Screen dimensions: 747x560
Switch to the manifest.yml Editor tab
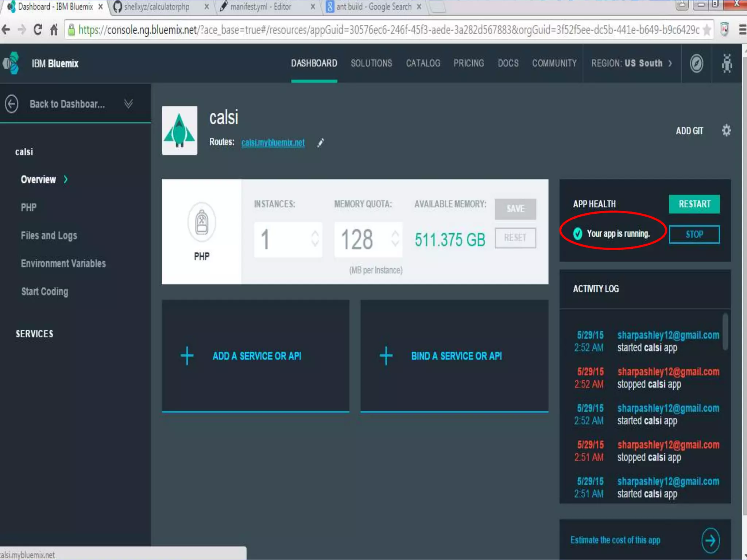pyautogui.click(x=261, y=7)
